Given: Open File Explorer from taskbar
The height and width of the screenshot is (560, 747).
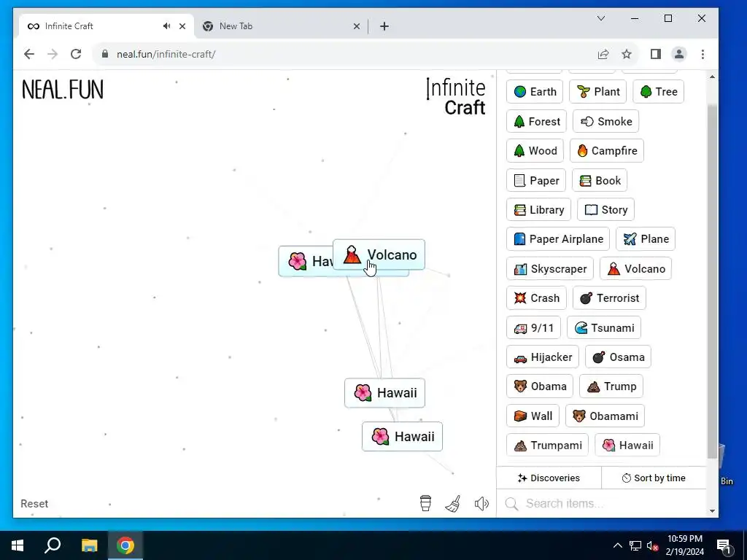Looking at the screenshot, I should (89, 545).
